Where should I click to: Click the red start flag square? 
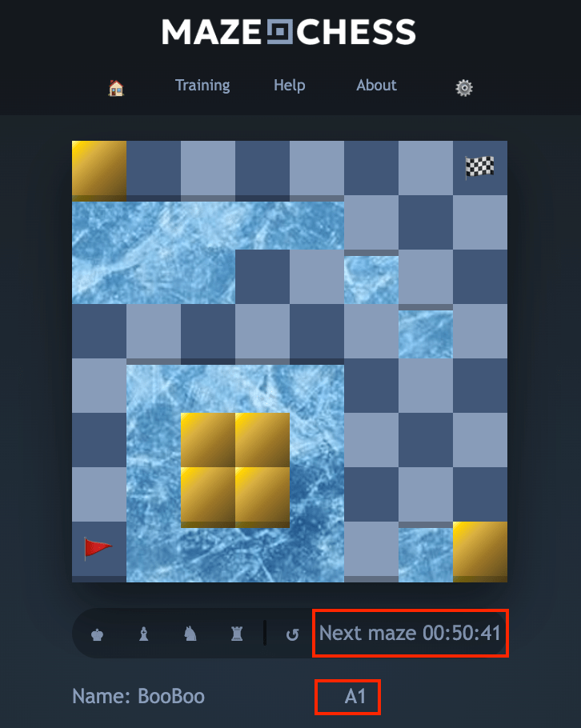(99, 550)
